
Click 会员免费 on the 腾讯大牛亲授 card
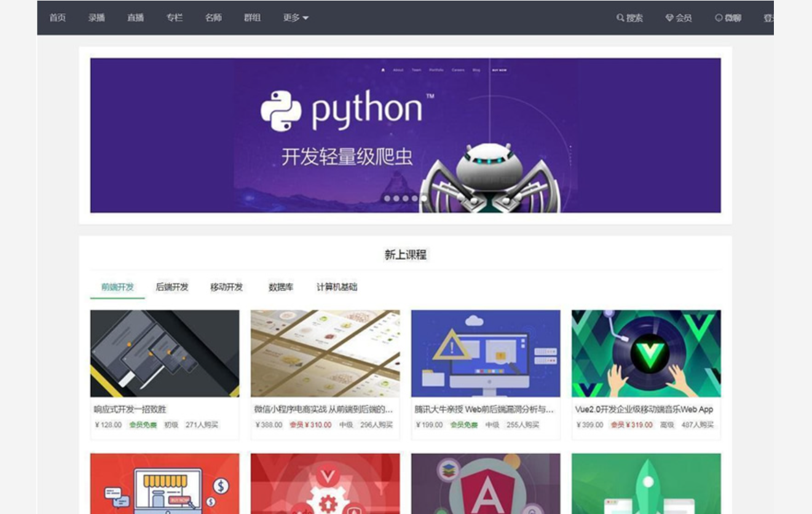point(464,425)
